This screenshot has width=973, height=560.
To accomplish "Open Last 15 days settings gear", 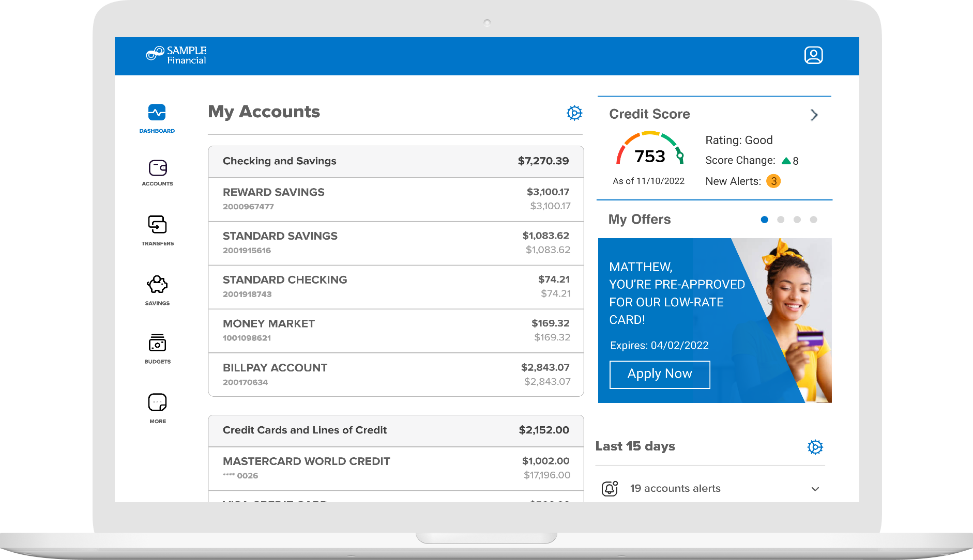I will 815,447.
